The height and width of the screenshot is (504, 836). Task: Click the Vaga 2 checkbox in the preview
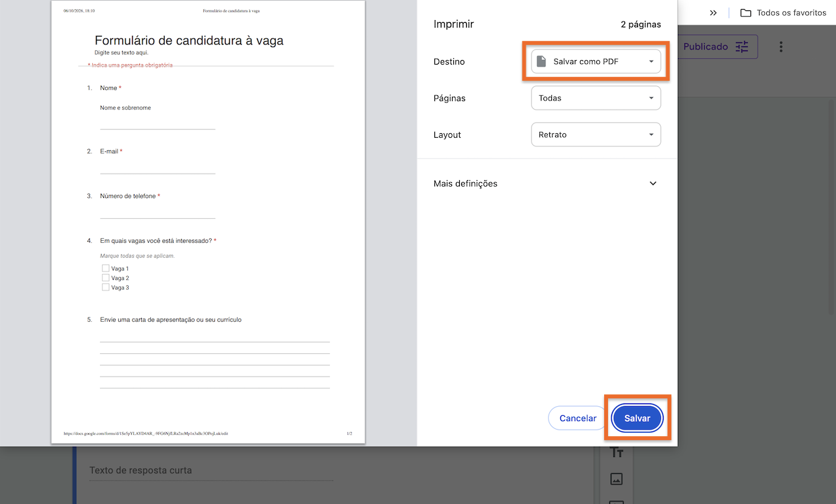click(105, 278)
